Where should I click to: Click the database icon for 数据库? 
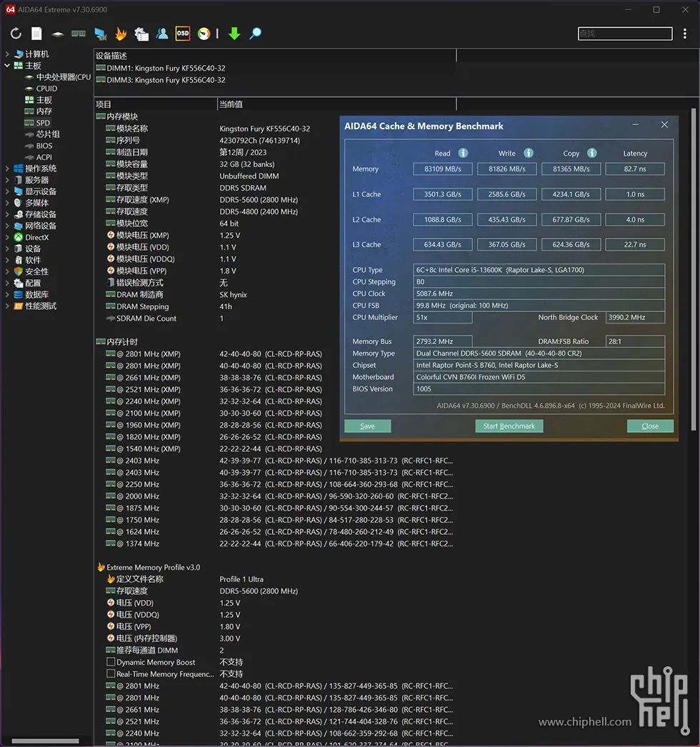point(19,294)
